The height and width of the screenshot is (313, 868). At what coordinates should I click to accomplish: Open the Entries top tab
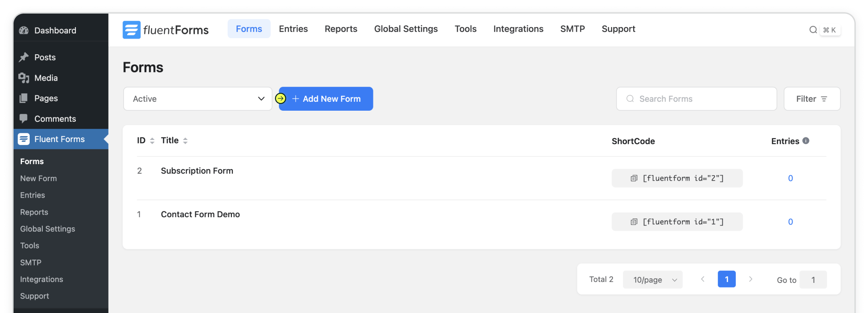tap(293, 29)
